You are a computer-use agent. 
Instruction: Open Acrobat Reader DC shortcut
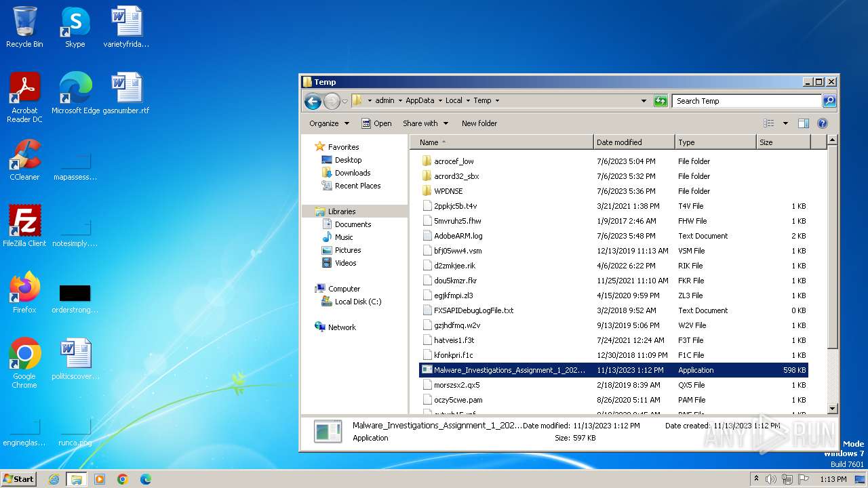[x=24, y=97]
